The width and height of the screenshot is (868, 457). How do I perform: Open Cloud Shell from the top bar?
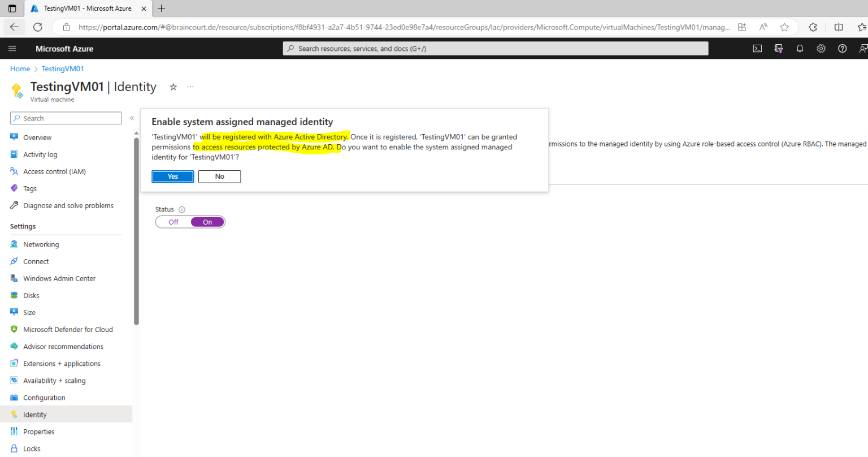(x=757, y=49)
